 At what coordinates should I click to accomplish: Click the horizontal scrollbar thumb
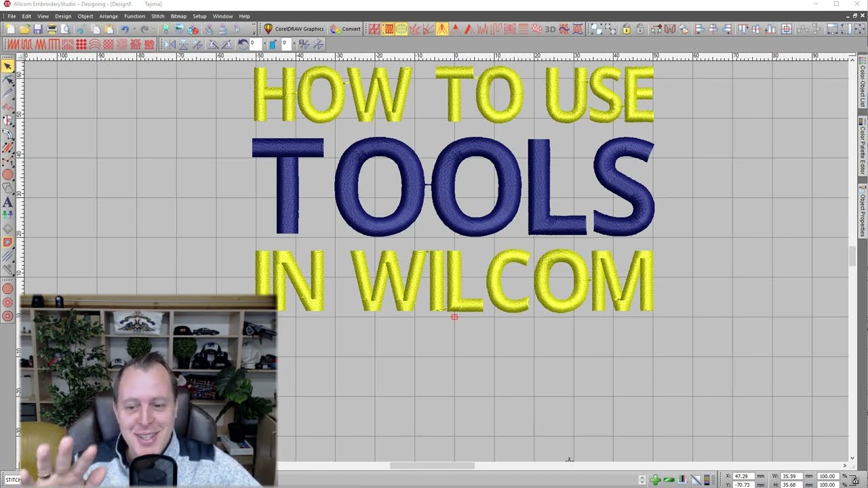tap(432, 466)
